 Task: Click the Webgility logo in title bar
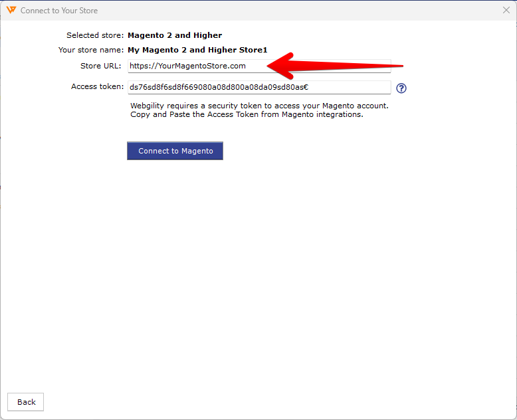point(11,11)
